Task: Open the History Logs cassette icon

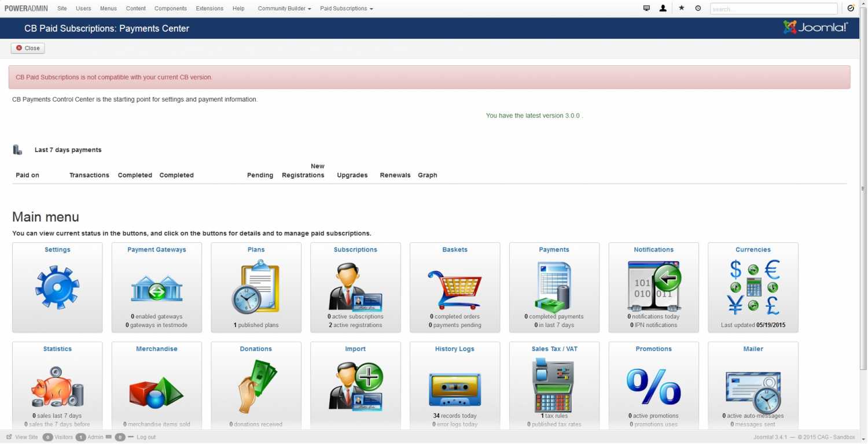Action: (455, 389)
